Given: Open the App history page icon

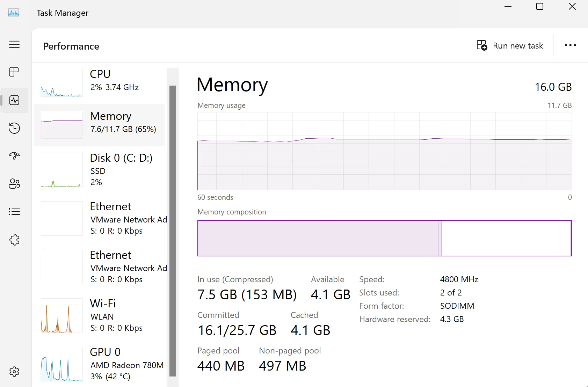Looking at the screenshot, I should pos(14,128).
